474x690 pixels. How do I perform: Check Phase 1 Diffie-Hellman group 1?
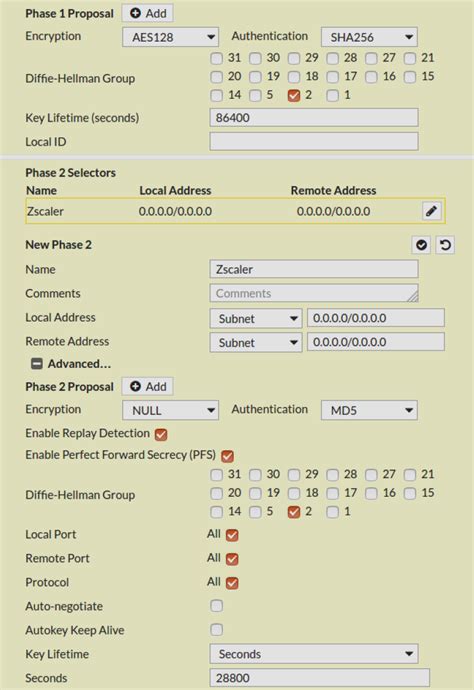[x=332, y=95]
